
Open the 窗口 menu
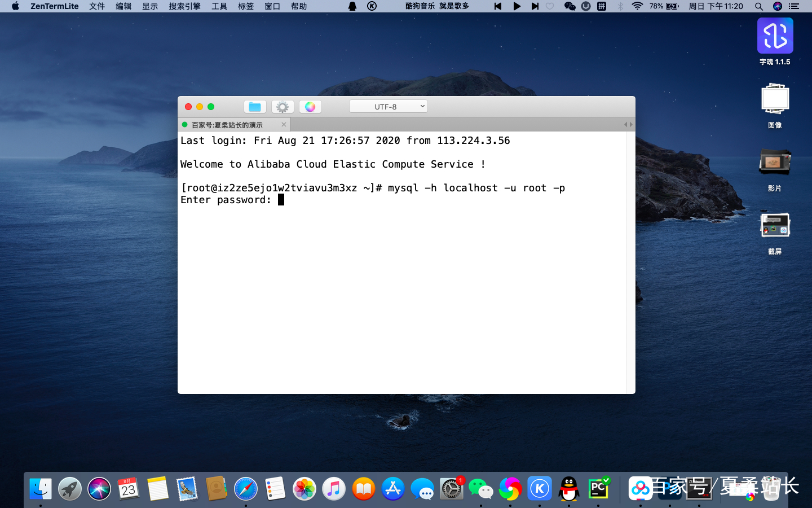pyautogui.click(x=272, y=6)
